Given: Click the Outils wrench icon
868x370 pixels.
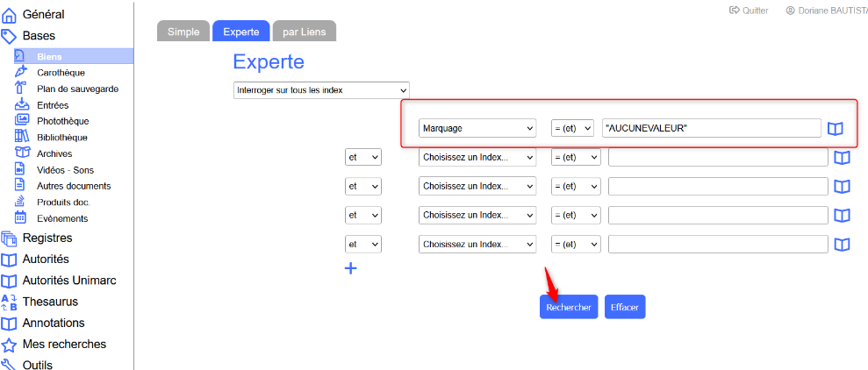Looking at the screenshot, I should coord(10,365).
